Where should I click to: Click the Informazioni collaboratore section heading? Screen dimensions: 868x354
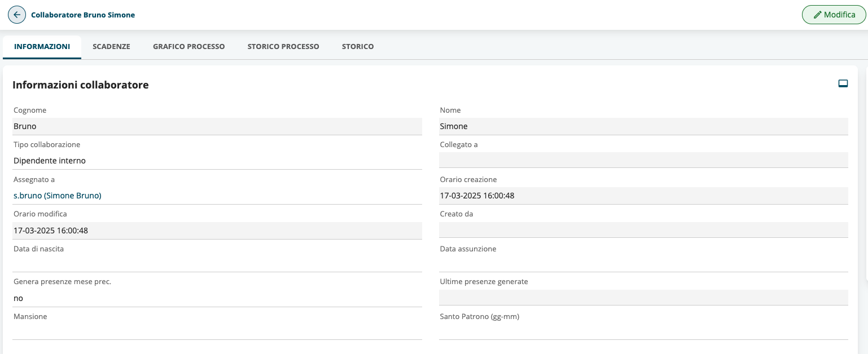tap(81, 85)
